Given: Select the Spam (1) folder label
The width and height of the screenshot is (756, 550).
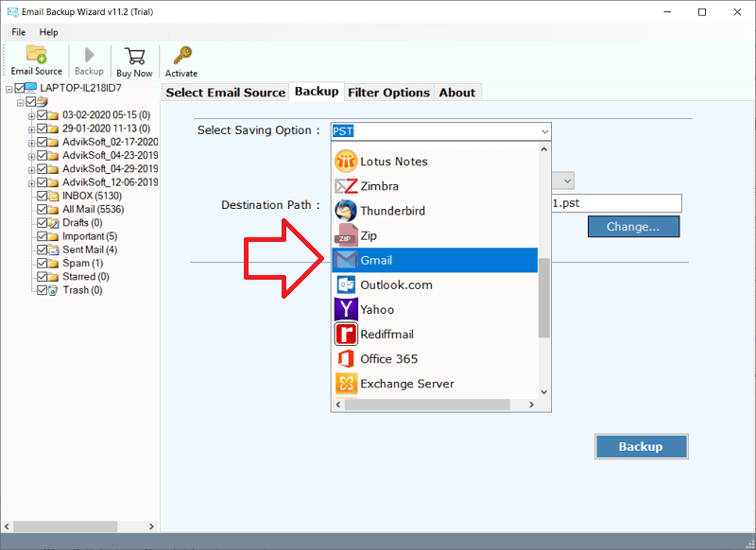Looking at the screenshot, I should point(82,264).
